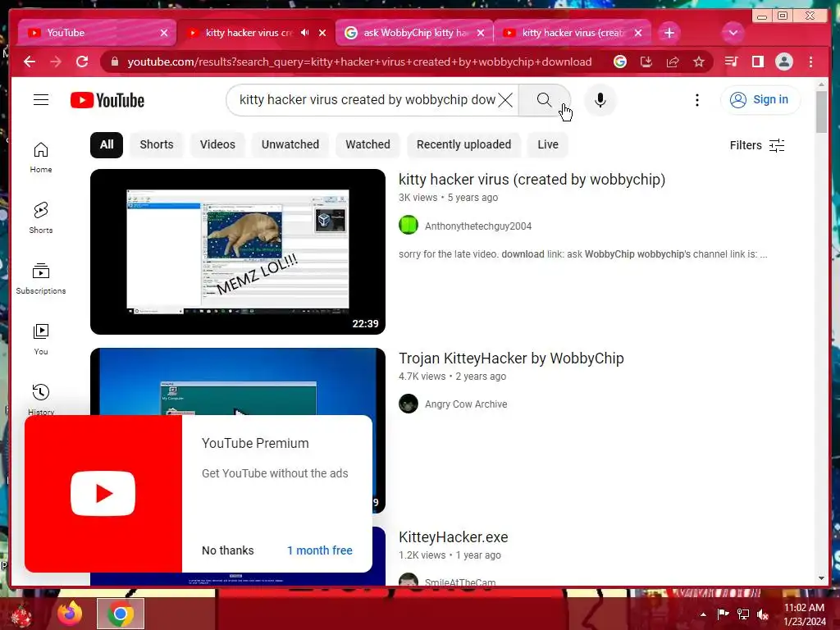Bookmark this page with star

coord(699,62)
